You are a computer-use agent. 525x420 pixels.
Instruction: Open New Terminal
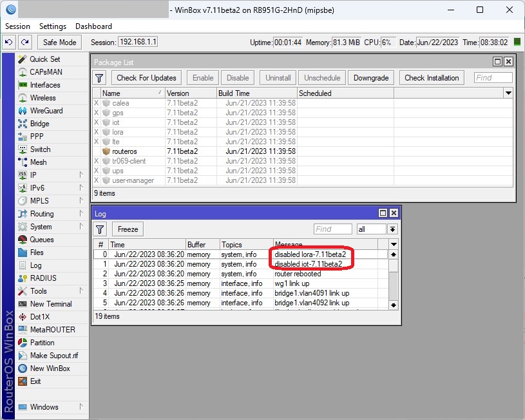tap(51, 304)
